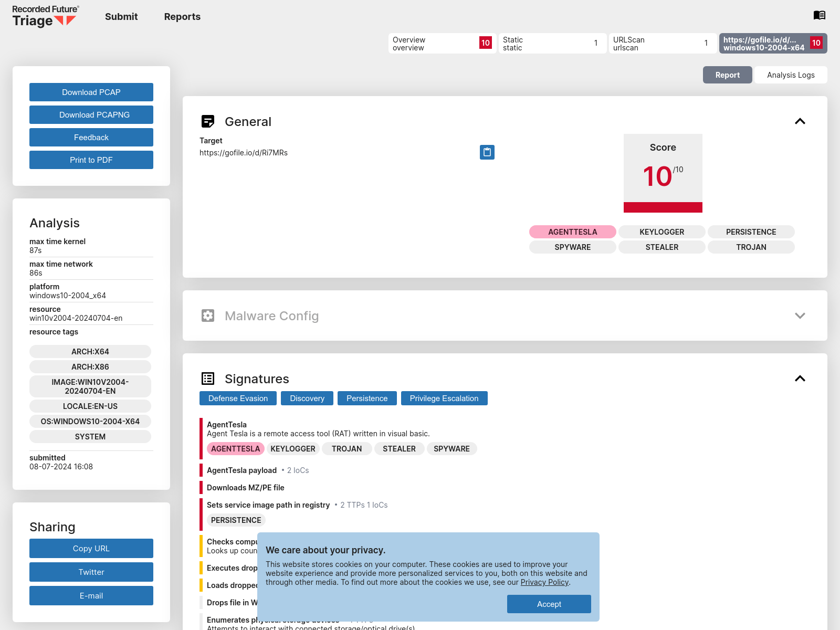Click the Copy URL sharing button
Viewport: 840px width, 630px height.
[x=91, y=549]
